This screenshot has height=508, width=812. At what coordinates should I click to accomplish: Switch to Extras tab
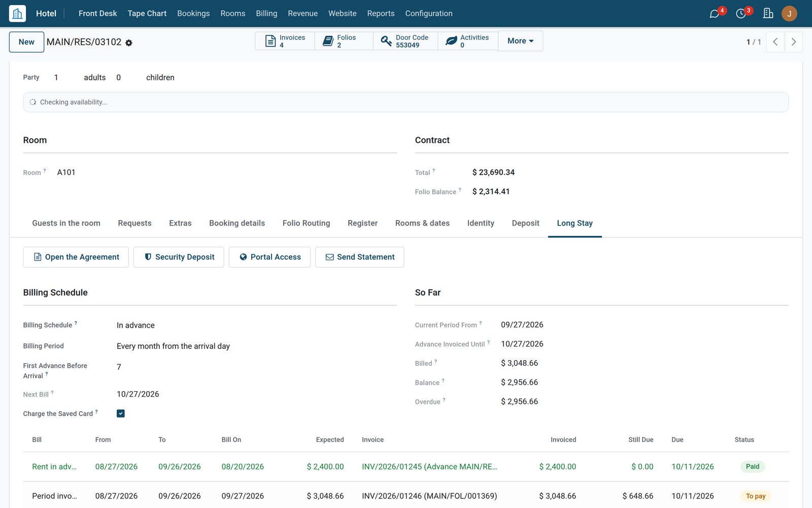click(x=180, y=223)
